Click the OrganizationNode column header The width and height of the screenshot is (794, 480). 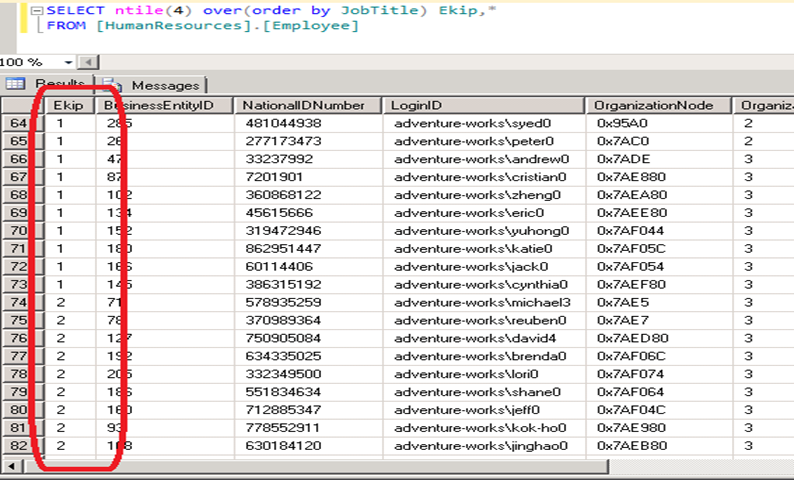658,105
